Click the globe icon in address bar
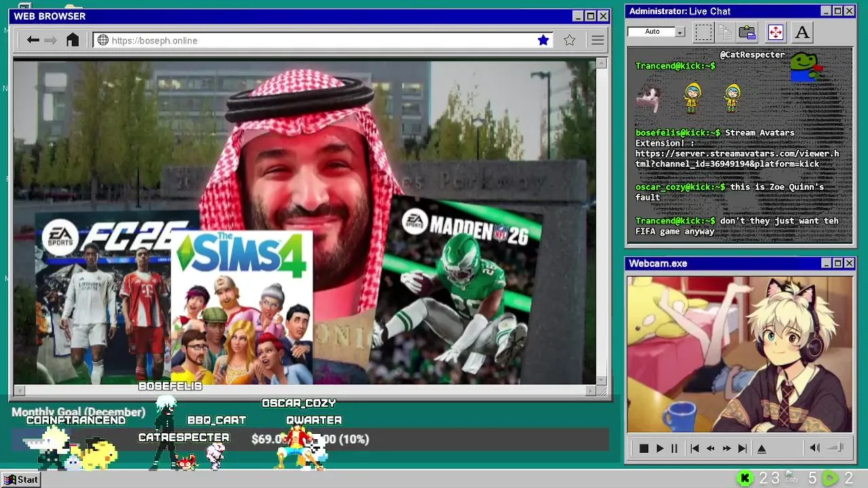This screenshot has height=488, width=868. 103,40
